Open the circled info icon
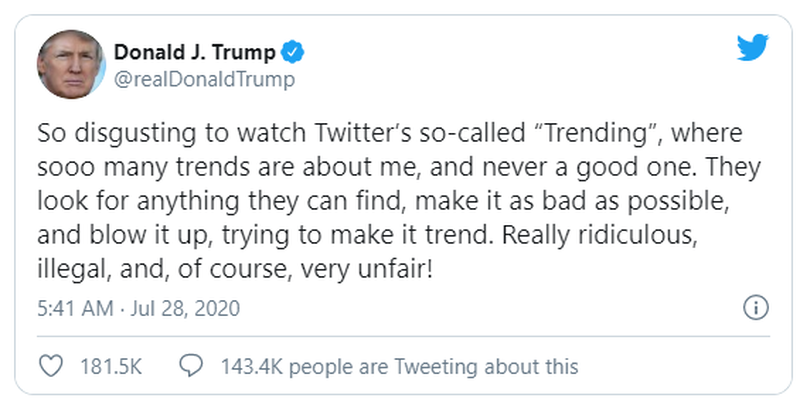800x398 pixels. [x=756, y=308]
